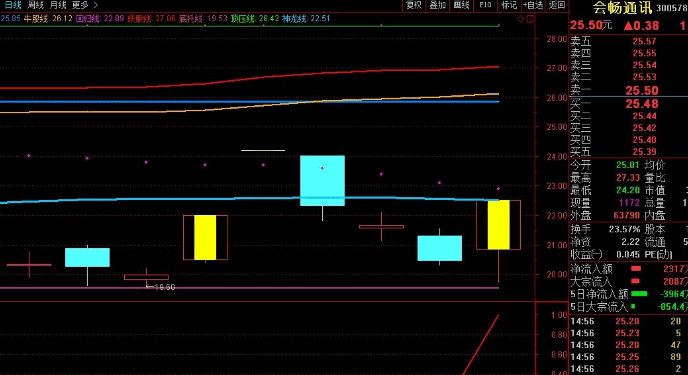Screen dimensions: 688x375
Task: Click the stock name 会畅通讯
Action: [x=622, y=7]
